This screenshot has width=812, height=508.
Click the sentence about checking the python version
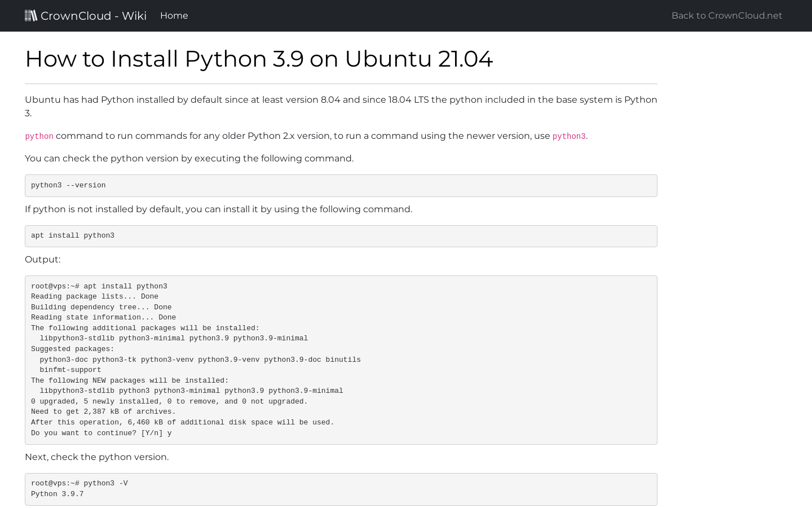(x=189, y=159)
